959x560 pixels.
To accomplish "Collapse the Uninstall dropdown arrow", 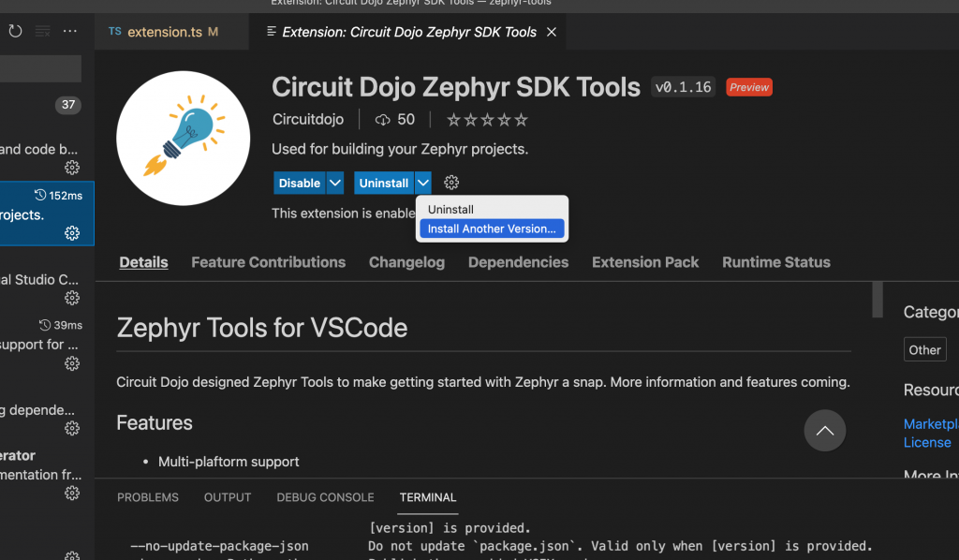I will pos(423,183).
